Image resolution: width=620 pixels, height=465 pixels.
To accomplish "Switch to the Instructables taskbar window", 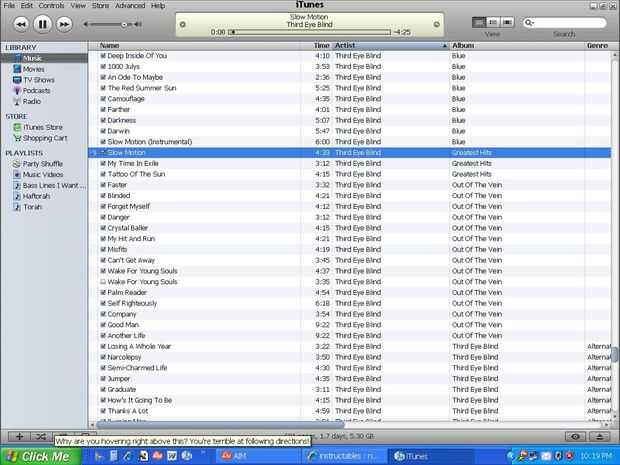I will (x=343, y=456).
